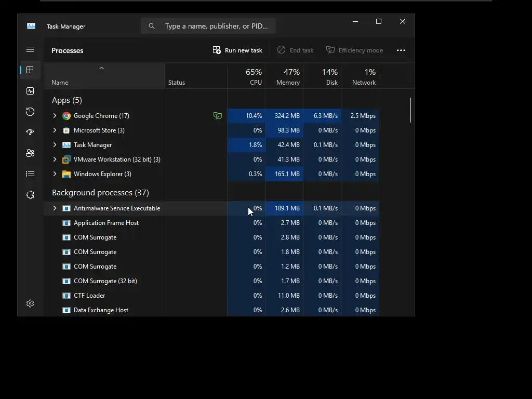This screenshot has width=532, height=399.
Task: Click the Windows Explorer folder icon
Action: (66, 174)
